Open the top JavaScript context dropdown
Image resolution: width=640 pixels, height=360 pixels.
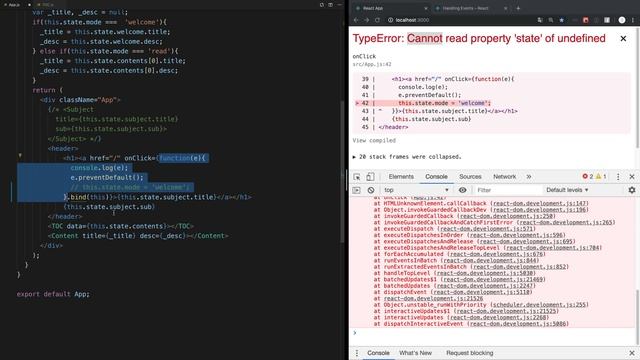416,190
